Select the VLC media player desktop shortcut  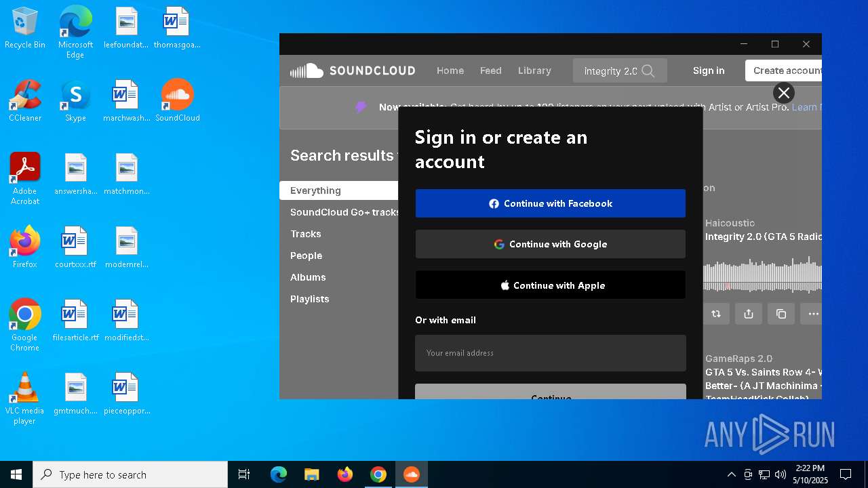(x=25, y=399)
